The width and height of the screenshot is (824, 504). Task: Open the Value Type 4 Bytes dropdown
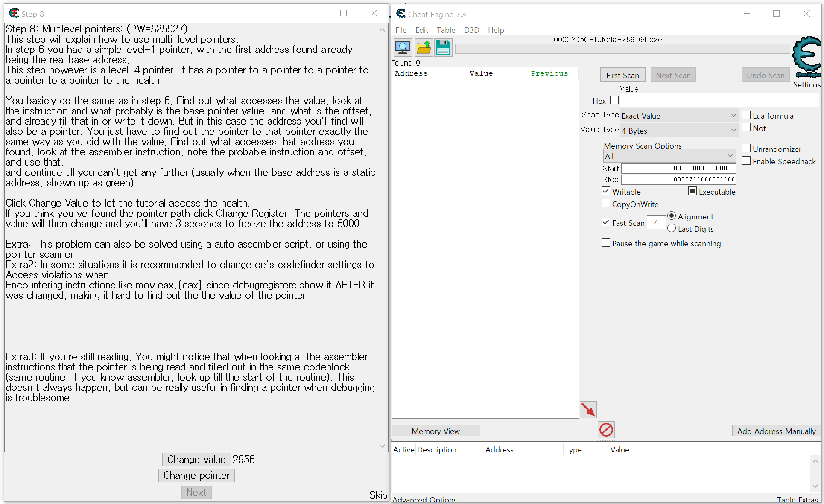pyautogui.click(x=679, y=130)
